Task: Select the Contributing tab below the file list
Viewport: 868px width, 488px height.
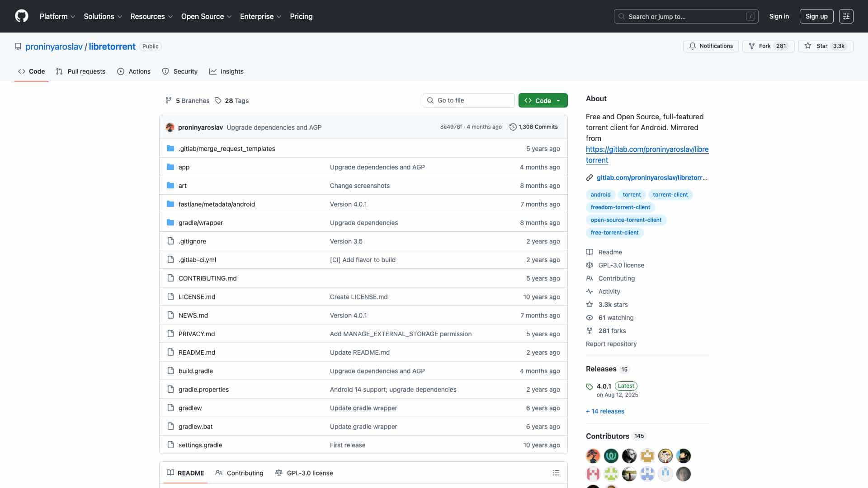Action: point(239,473)
